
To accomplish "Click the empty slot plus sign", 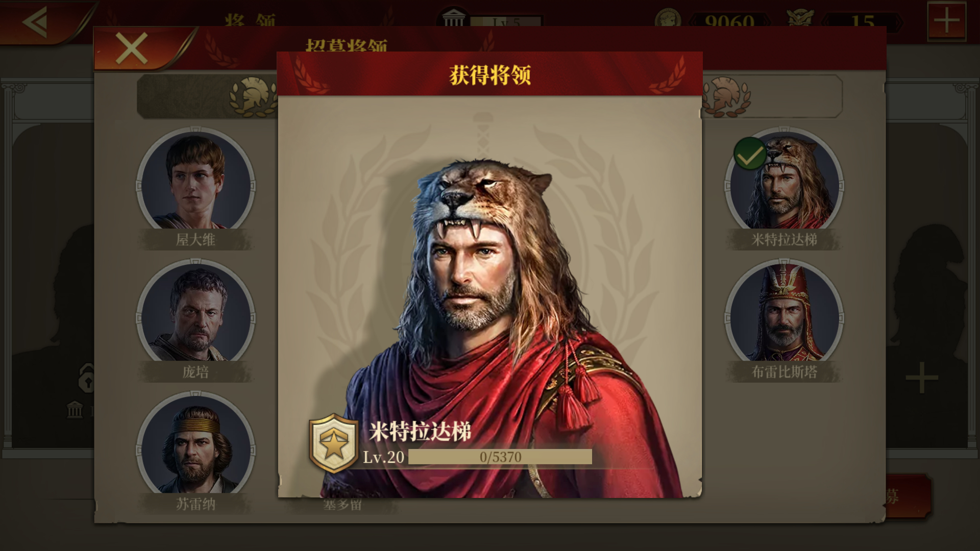I will tap(922, 378).
